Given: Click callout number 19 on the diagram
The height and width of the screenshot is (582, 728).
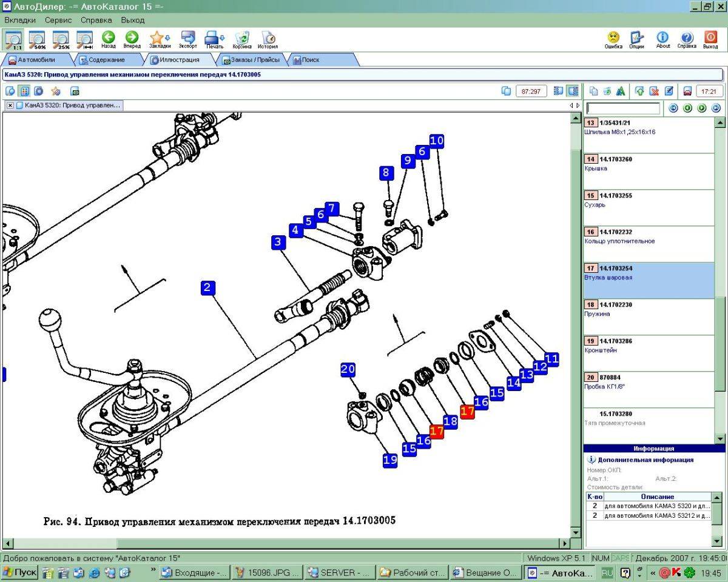Looking at the screenshot, I should [x=390, y=460].
